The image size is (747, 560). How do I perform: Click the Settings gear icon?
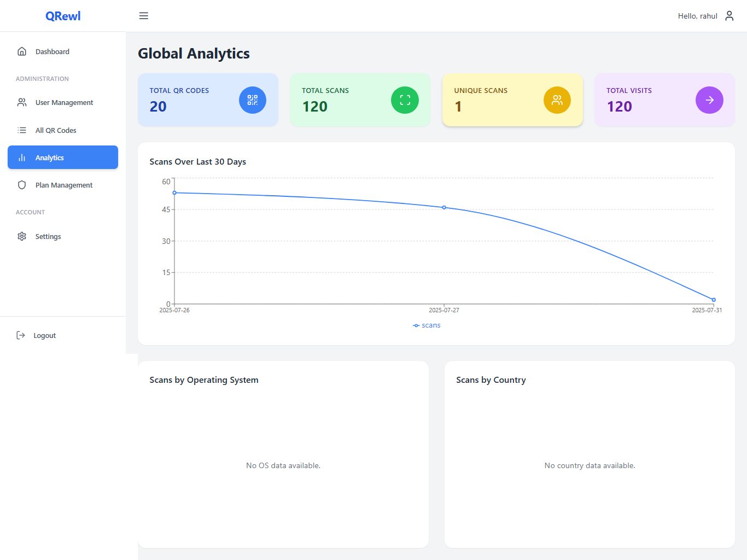click(22, 236)
